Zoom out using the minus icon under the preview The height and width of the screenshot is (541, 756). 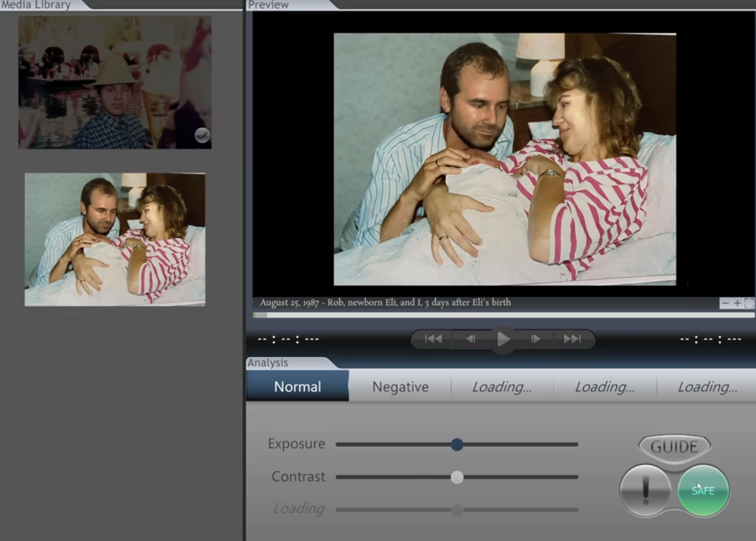click(725, 303)
